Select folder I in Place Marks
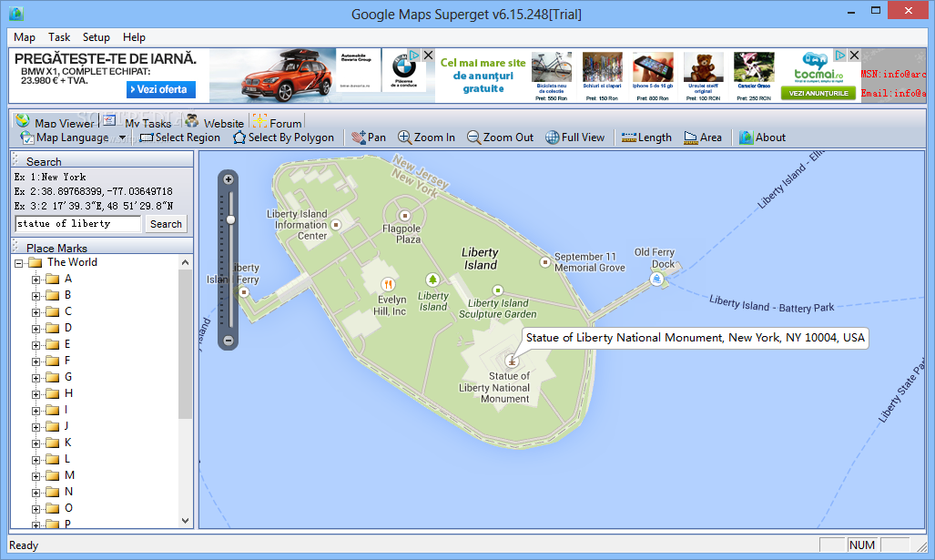Screen dimensions: 935x560 [x=57, y=410]
